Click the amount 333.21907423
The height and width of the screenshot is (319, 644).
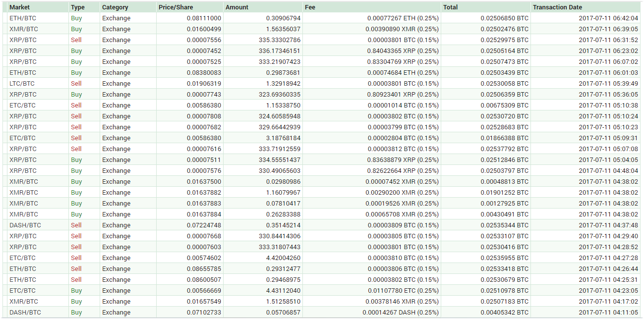click(x=279, y=62)
